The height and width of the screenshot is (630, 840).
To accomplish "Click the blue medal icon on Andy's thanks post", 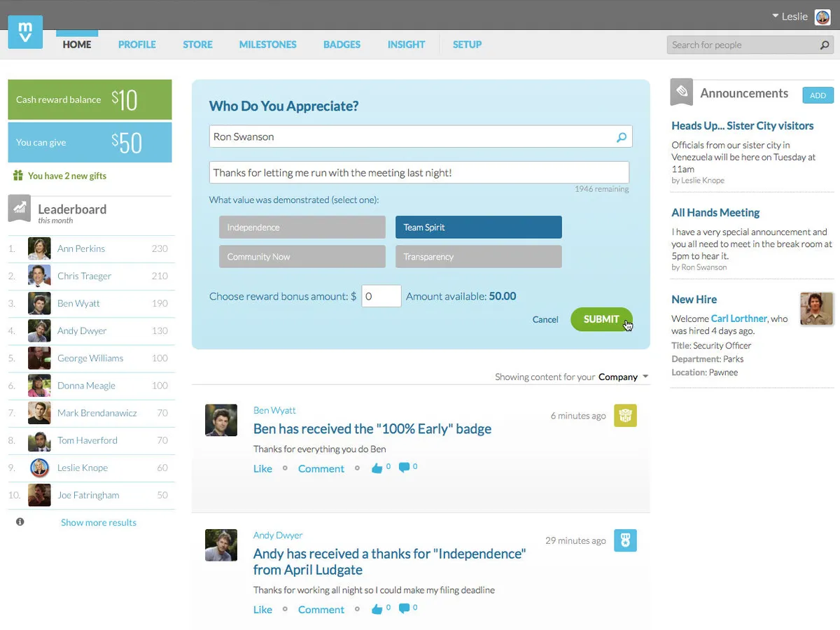I will (x=625, y=540).
